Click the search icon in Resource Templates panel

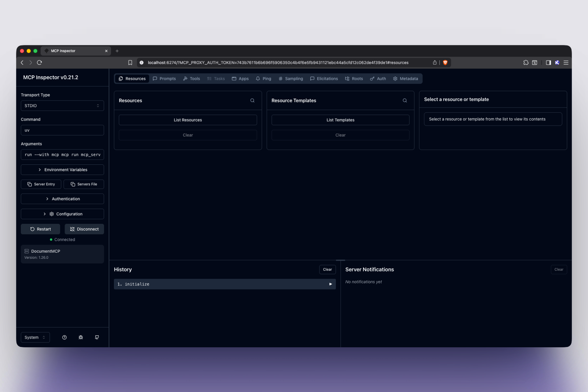(405, 100)
